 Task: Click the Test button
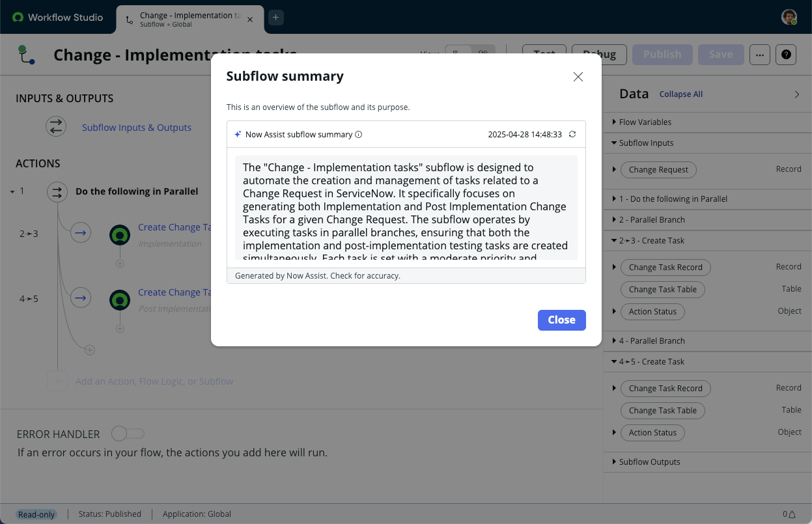544,55
